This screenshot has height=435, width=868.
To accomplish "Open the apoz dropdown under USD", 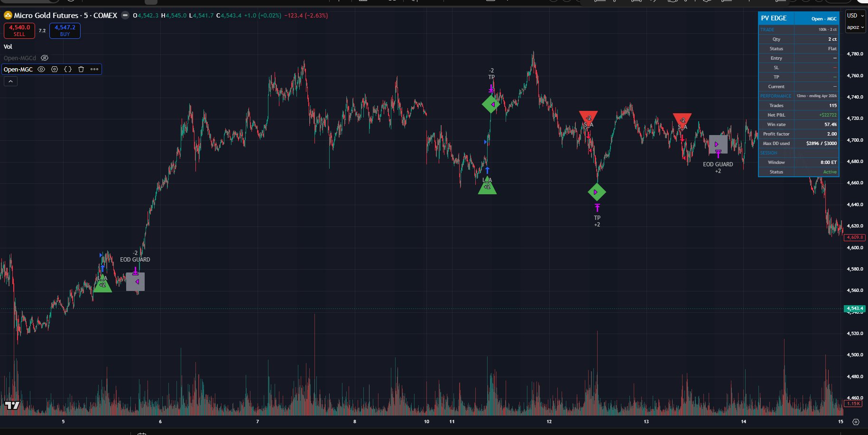I will tap(856, 27).
